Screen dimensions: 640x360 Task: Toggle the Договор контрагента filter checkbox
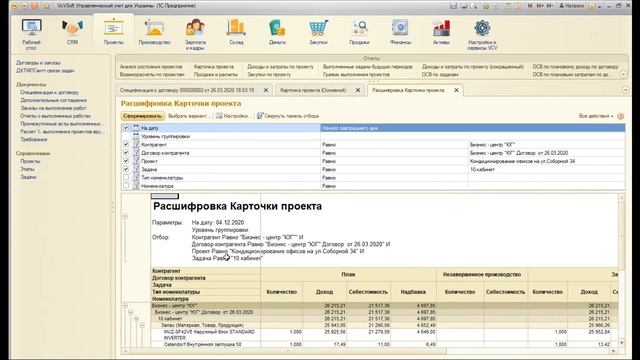pyautogui.click(x=126, y=153)
